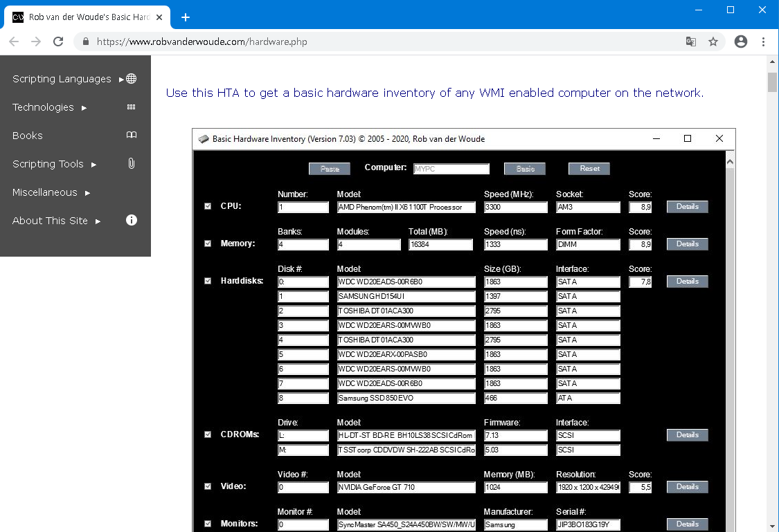Click the Paste button
The width and height of the screenshot is (779, 532).
click(x=330, y=169)
